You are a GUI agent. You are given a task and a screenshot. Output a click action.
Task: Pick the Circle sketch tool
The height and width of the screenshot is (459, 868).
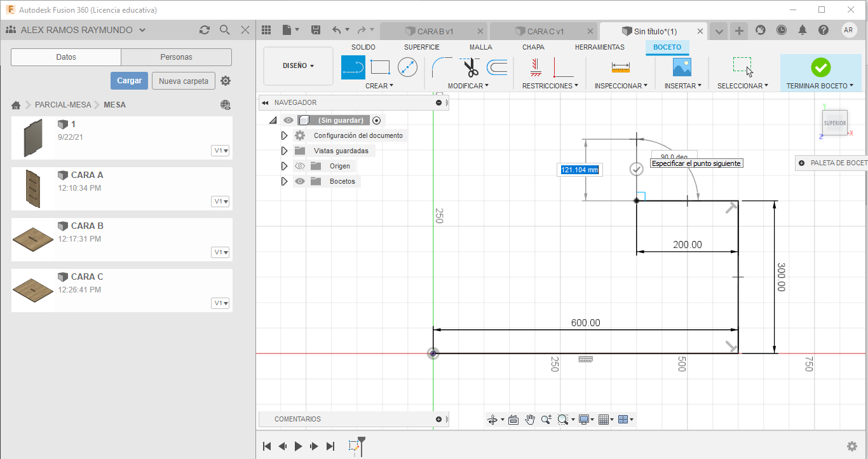407,67
